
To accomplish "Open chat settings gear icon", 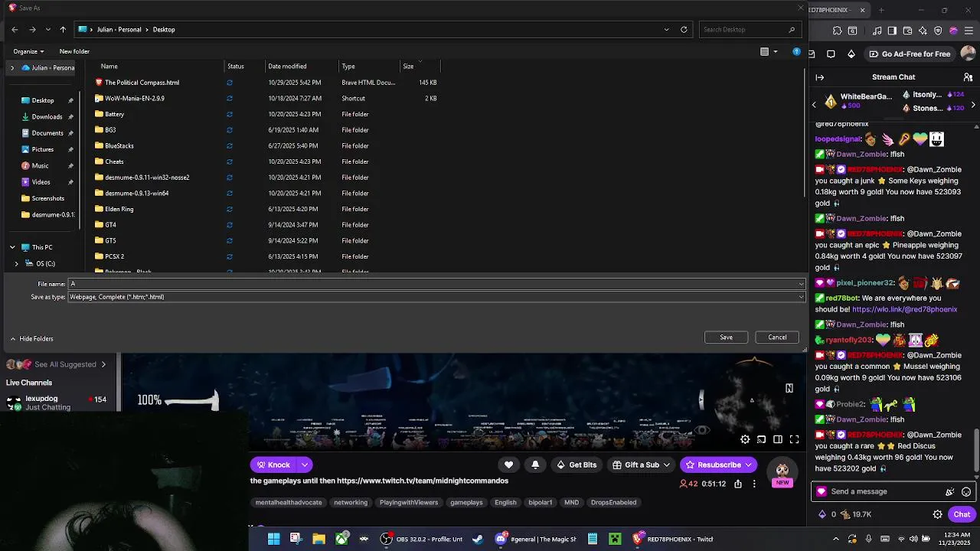I will [x=937, y=514].
